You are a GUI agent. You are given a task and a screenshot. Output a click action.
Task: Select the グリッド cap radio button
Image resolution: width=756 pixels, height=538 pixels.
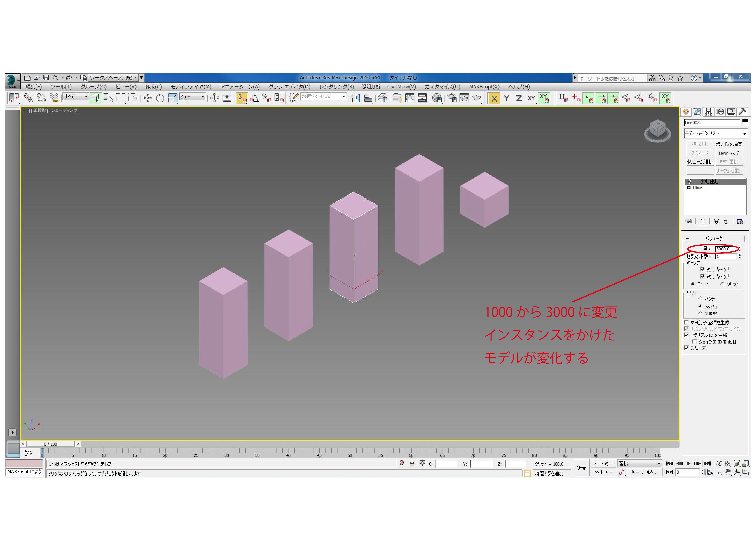coord(722,284)
